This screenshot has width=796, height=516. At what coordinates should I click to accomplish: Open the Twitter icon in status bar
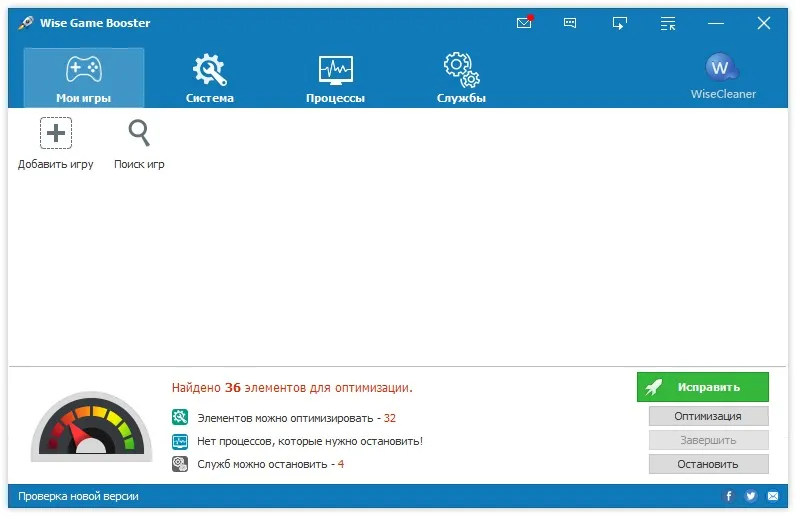tap(751, 496)
